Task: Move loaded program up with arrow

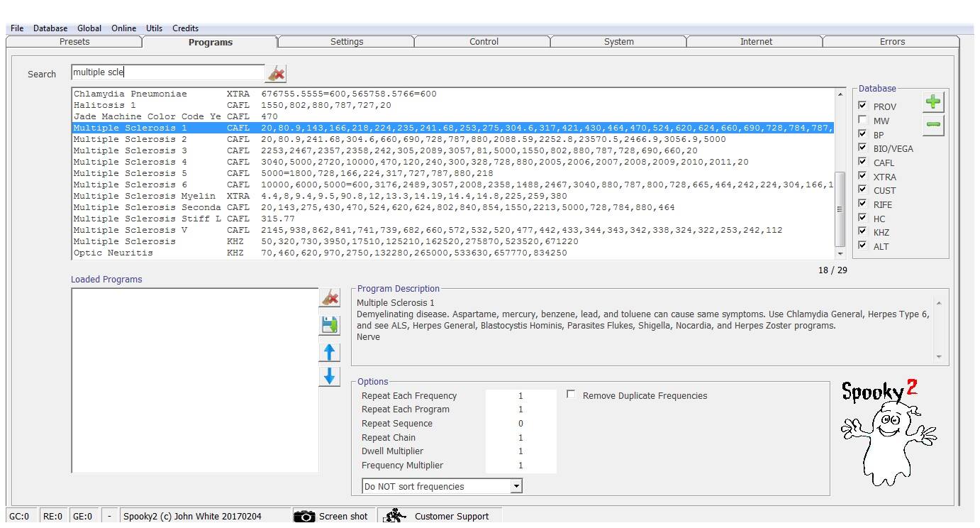Action: coord(330,352)
